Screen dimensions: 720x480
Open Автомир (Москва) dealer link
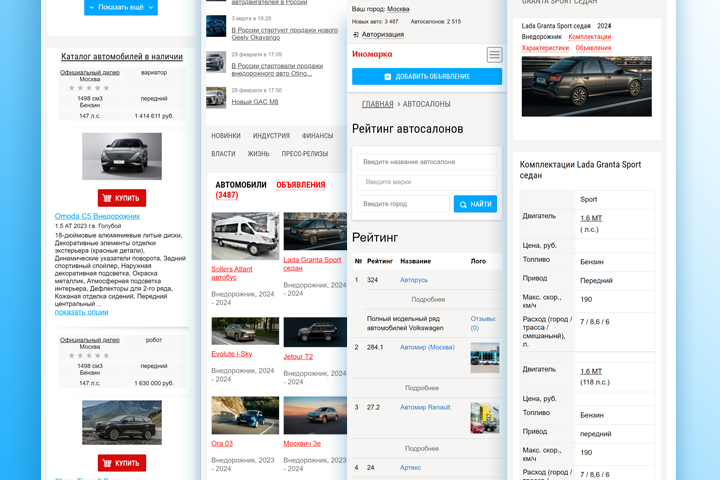[x=427, y=347]
